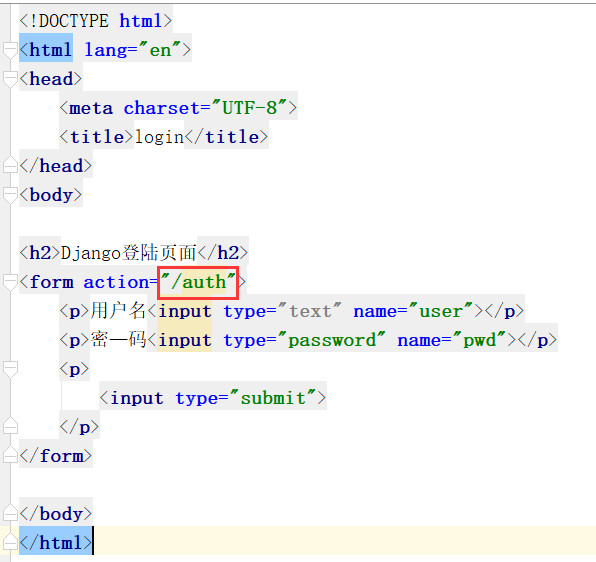Click the "en" attribute value
The height and width of the screenshot is (562, 596).
tap(159, 50)
